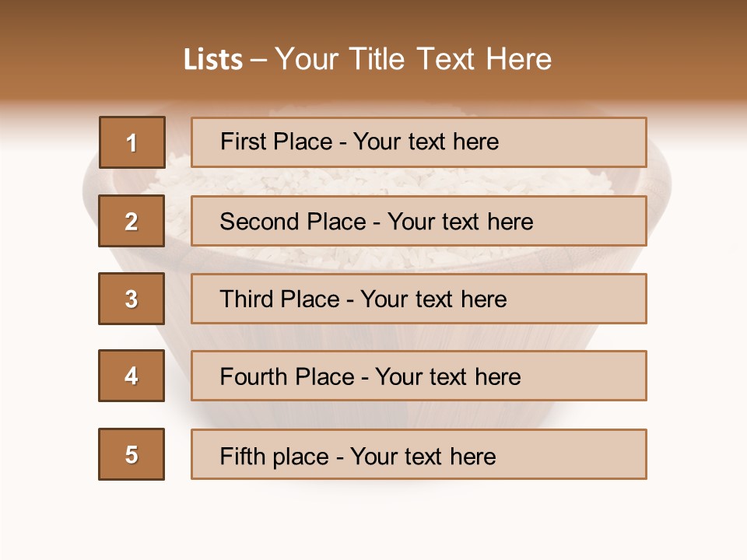Click the brown header band above the title

pyautogui.click(x=373, y=19)
